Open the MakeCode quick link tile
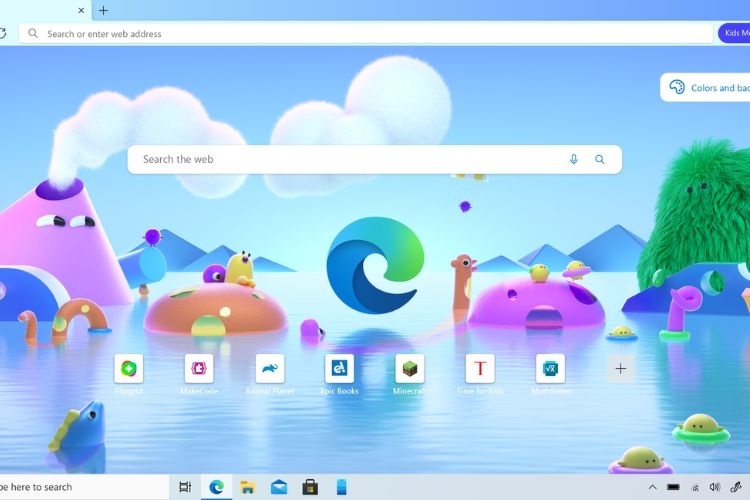750x500 pixels. click(199, 368)
